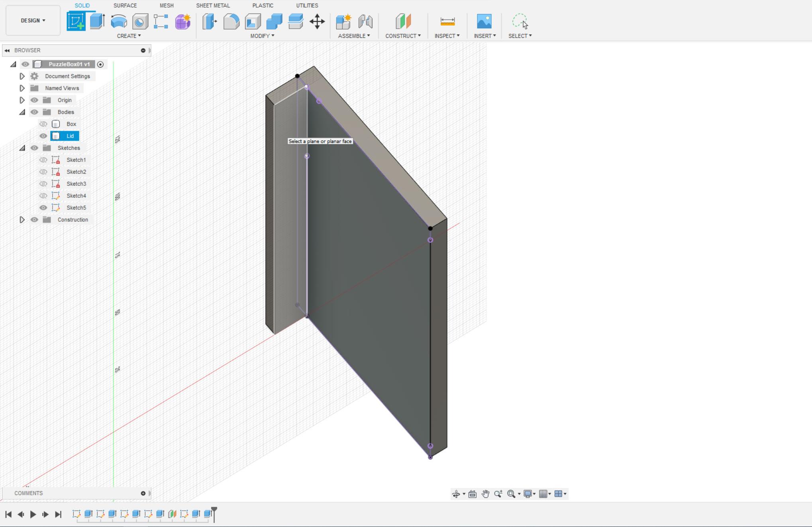This screenshot has width=812, height=527.
Task: Open the CREATE dropdown menu
Action: pos(129,36)
